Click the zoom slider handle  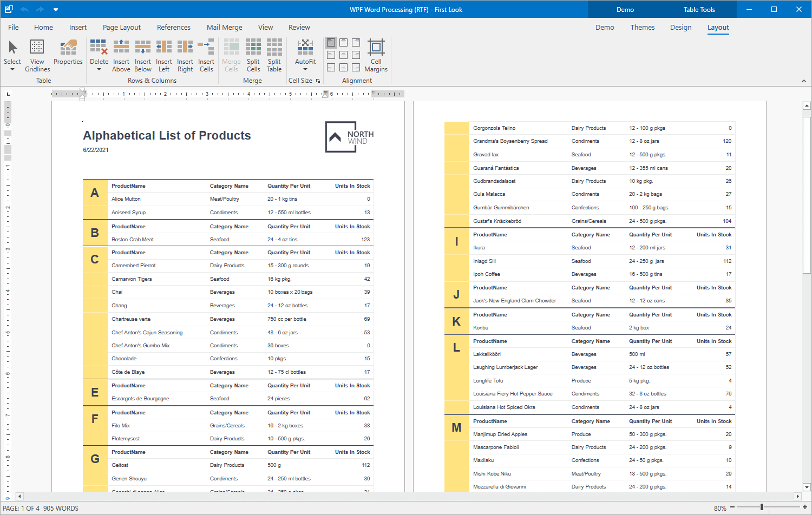coord(762,507)
